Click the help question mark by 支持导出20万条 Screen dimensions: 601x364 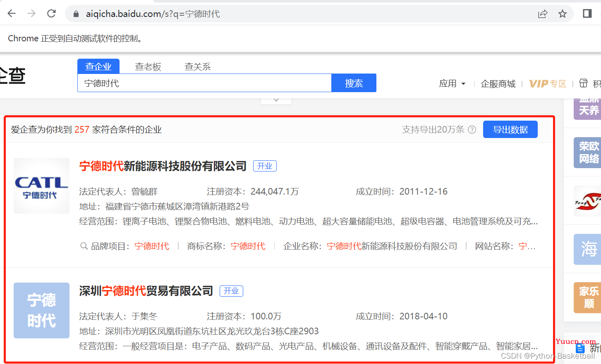point(472,130)
